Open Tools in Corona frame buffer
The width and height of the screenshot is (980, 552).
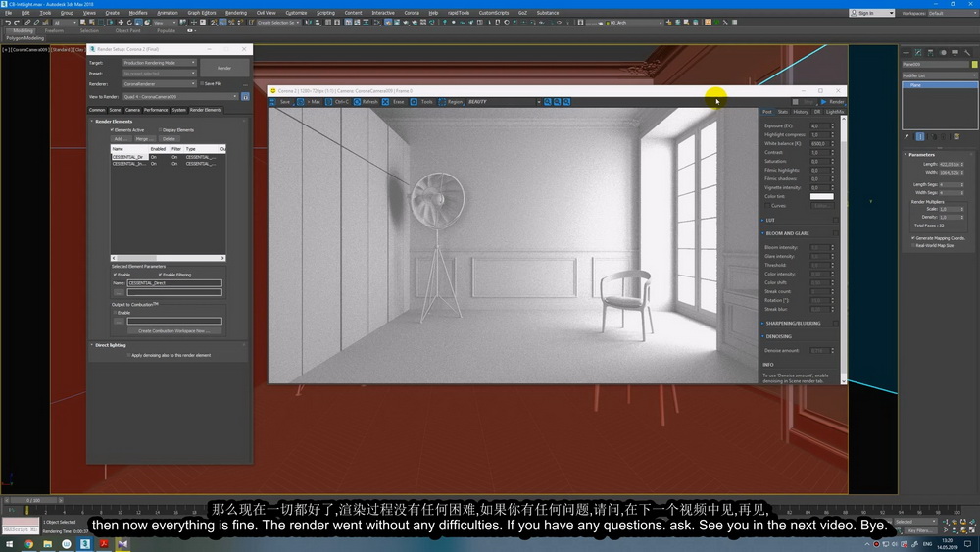pyautogui.click(x=421, y=102)
